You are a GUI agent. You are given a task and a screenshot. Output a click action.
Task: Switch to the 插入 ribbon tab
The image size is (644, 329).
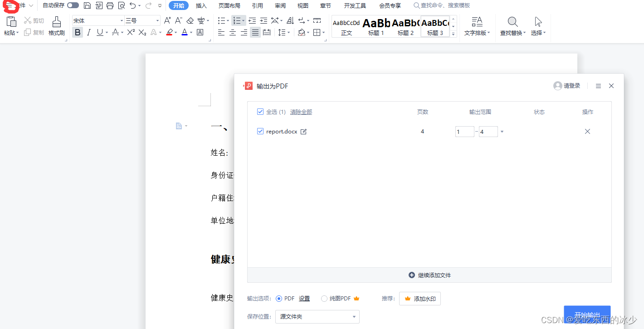201,6
